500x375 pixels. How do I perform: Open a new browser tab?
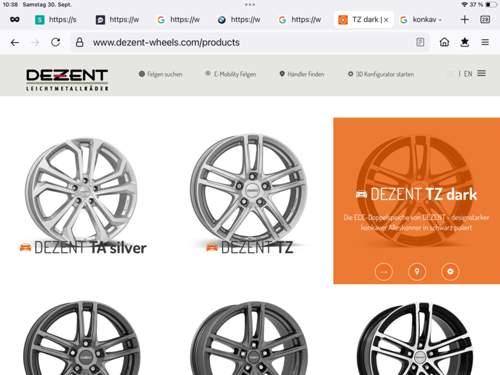[464, 20]
